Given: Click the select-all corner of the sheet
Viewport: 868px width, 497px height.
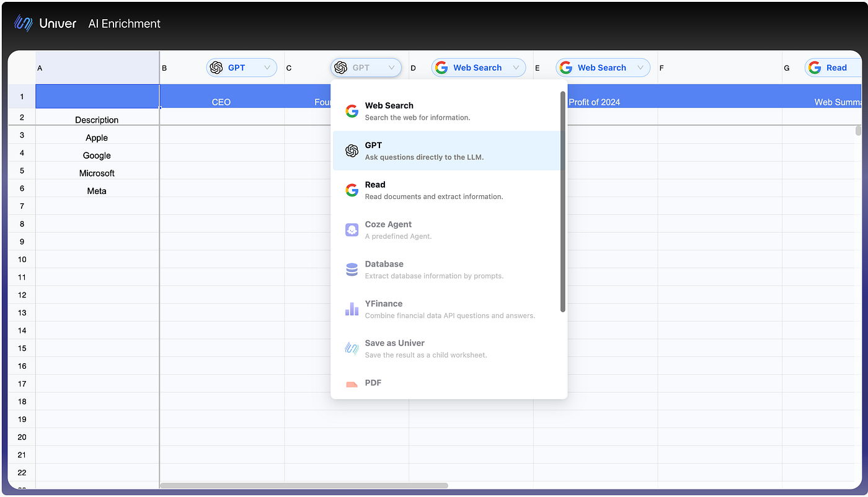Looking at the screenshot, I should [22, 68].
